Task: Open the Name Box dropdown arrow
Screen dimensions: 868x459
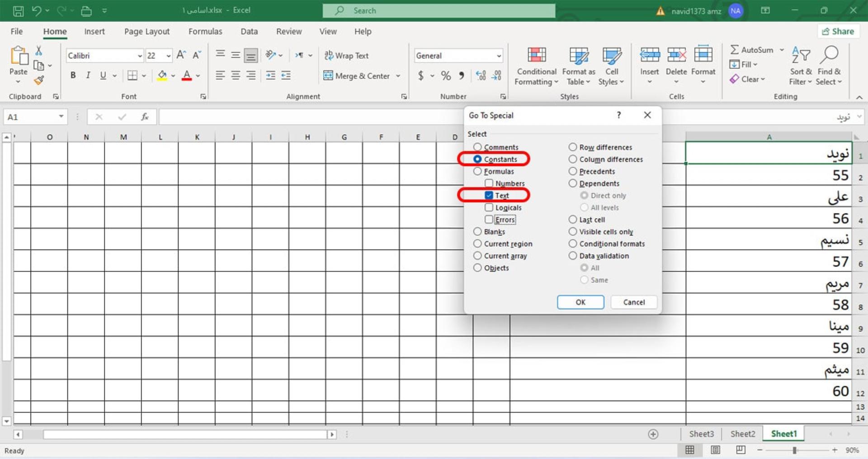Action: click(61, 117)
